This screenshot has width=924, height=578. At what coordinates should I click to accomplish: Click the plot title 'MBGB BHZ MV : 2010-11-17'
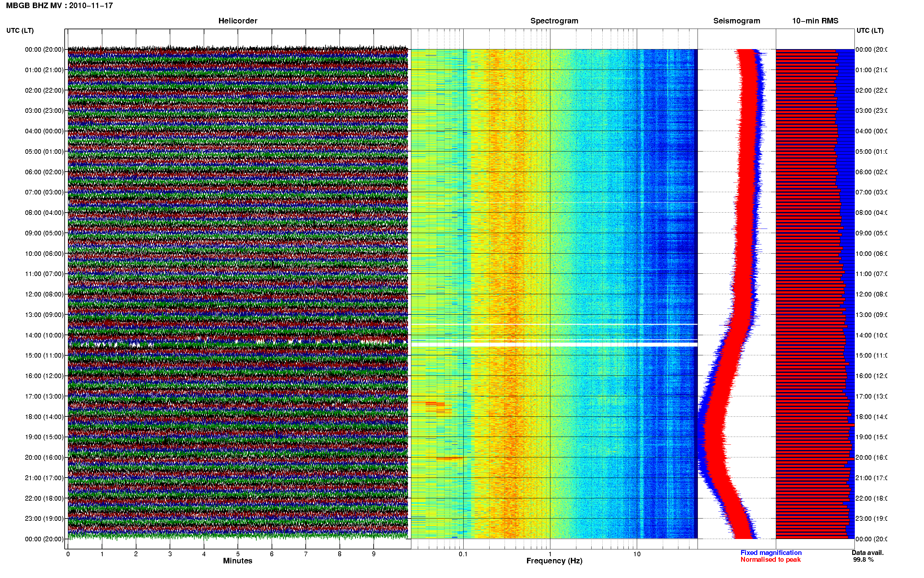(59, 5)
